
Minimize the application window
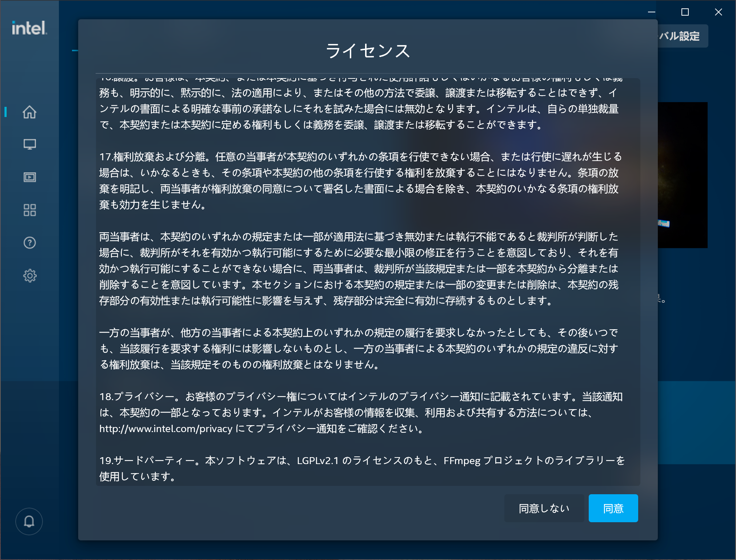coord(652,12)
